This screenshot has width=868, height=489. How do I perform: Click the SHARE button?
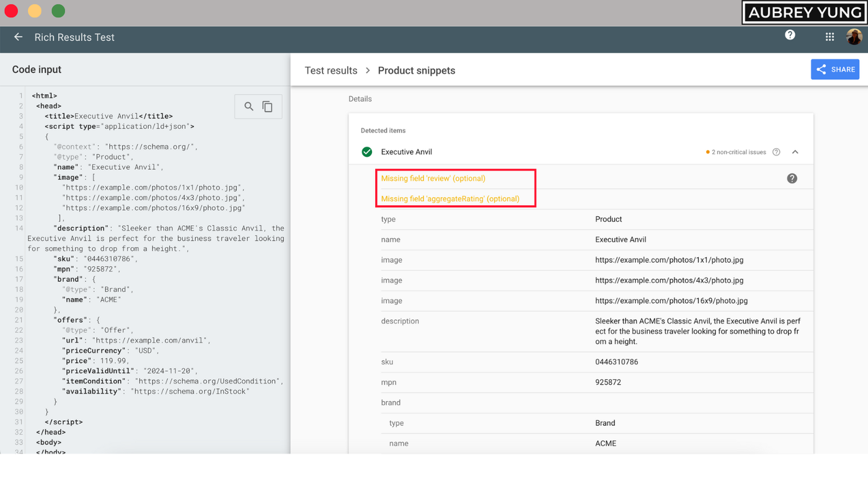click(835, 69)
